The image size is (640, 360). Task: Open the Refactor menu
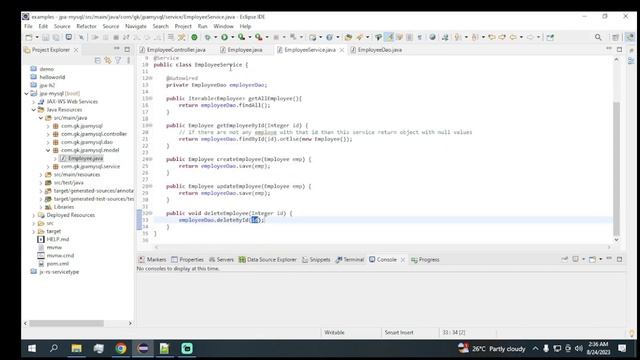[x=87, y=26]
